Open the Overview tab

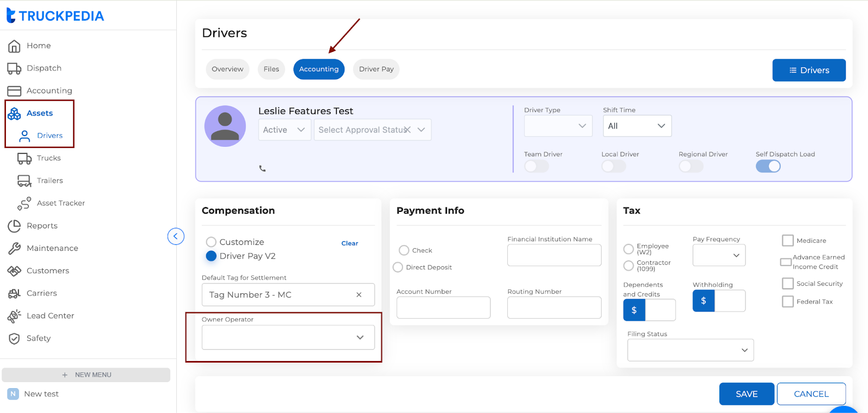[227, 69]
